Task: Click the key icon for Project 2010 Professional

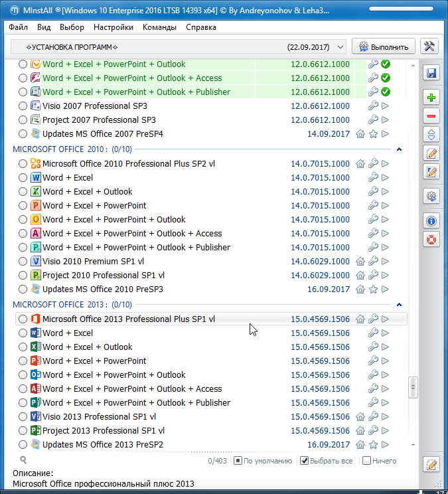Action: coord(373,276)
